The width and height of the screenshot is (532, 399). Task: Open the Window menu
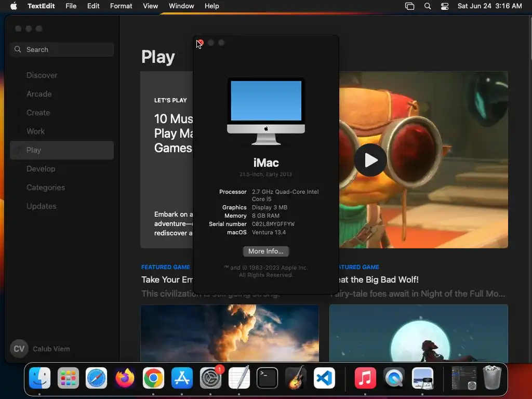(x=181, y=6)
